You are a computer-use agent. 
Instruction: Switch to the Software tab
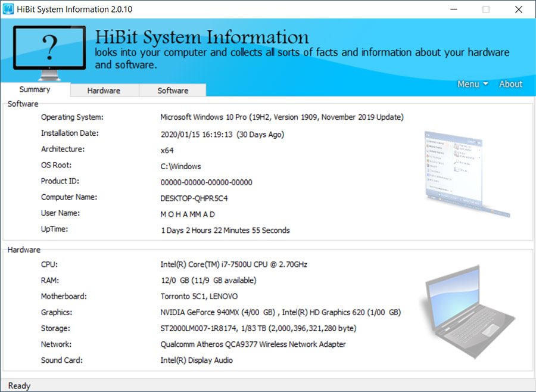tap(173, 91)
